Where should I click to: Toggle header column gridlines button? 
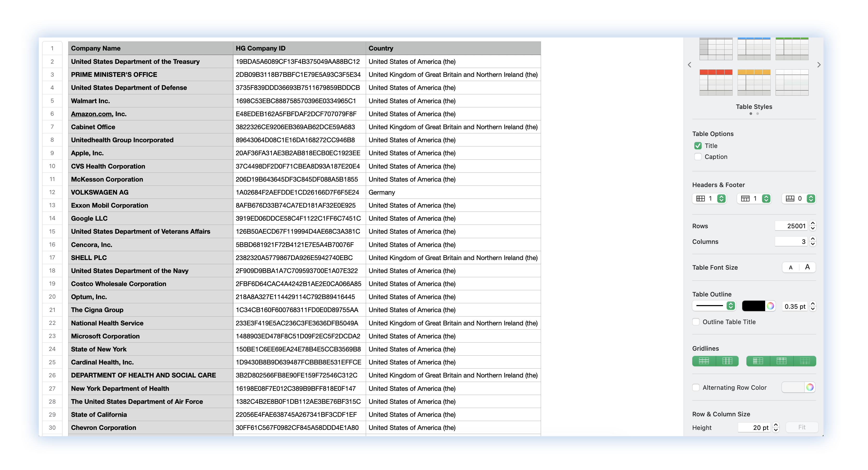point(758,361)
